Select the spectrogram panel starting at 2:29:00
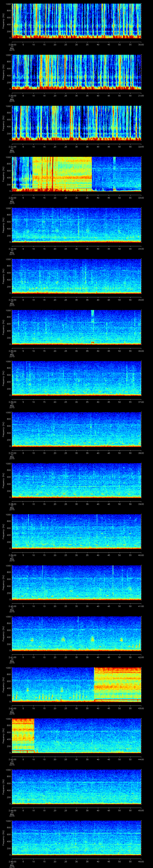 (x=77, y=21)
